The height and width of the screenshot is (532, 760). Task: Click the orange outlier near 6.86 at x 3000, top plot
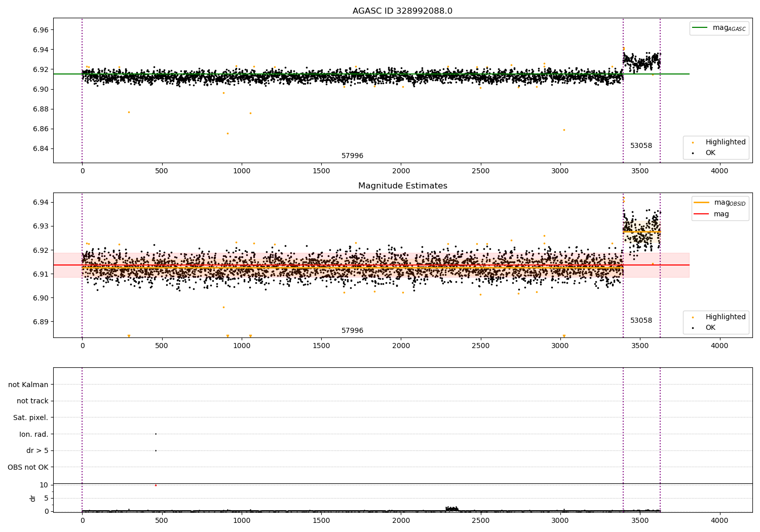[x=564, y=130]
